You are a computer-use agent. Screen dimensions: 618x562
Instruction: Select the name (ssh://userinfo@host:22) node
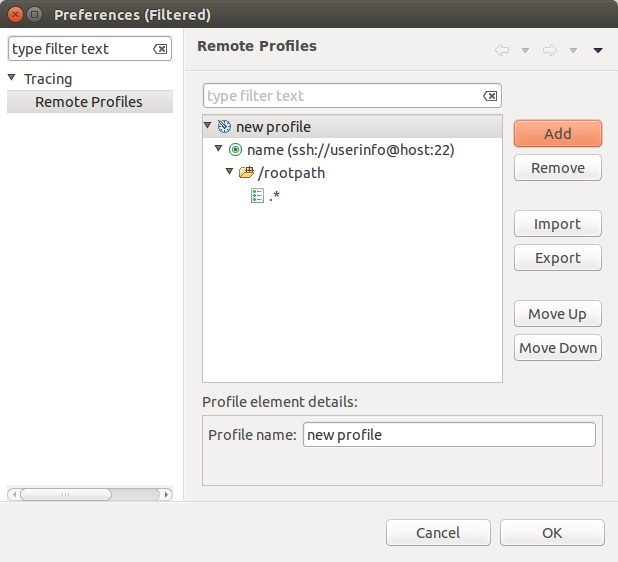pyautogui.click(x=350, y=150)
